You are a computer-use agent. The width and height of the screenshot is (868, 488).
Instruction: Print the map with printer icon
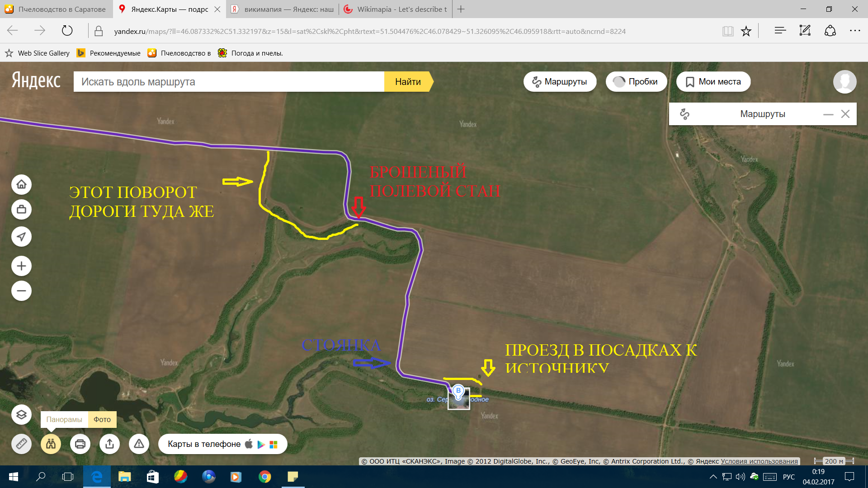coord(80,444)
